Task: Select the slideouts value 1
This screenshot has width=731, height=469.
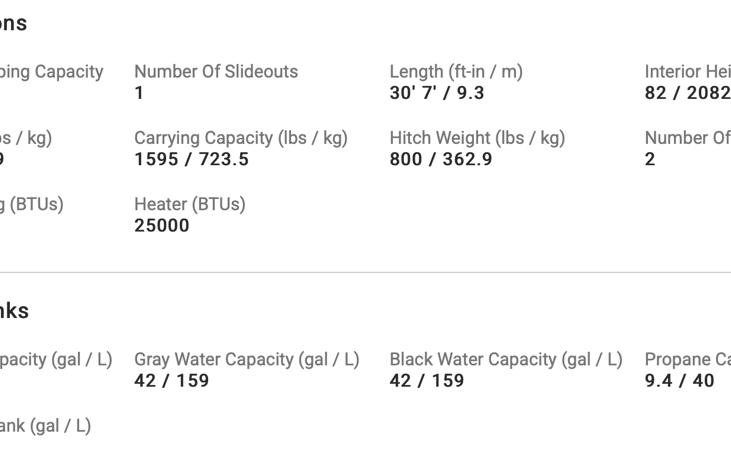Action: coord(139,93)
